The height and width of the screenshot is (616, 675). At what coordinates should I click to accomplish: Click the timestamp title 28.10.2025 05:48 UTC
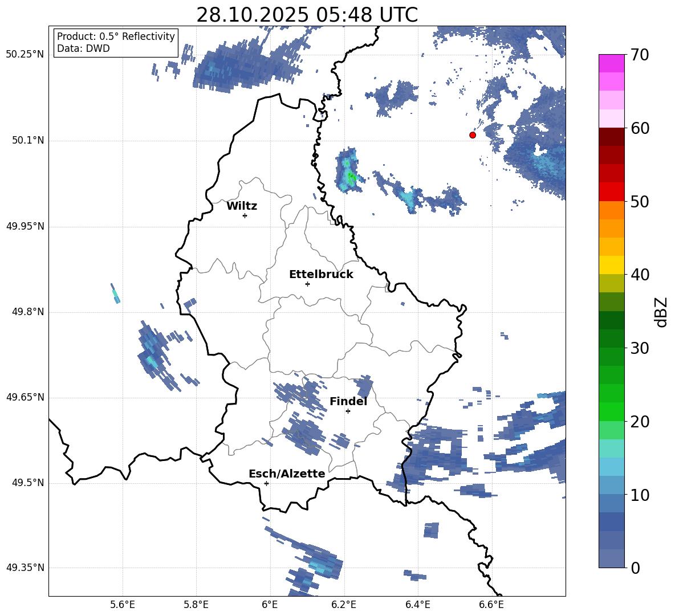click(x=307, y=15)
